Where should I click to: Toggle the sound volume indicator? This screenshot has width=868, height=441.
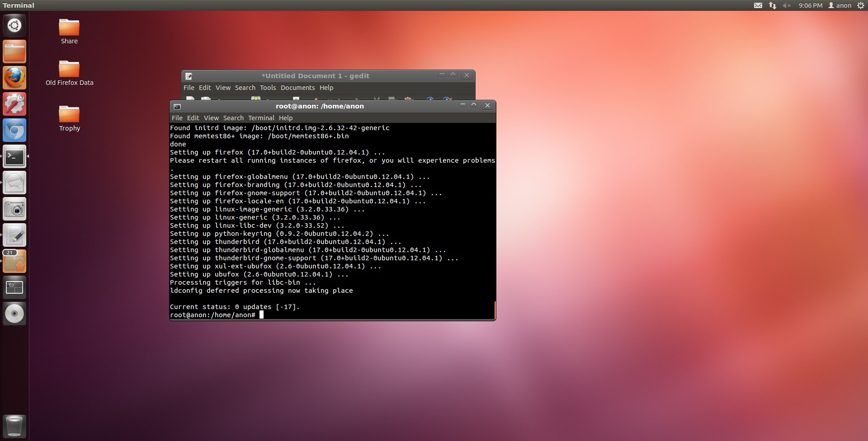[x=787, y=5]
